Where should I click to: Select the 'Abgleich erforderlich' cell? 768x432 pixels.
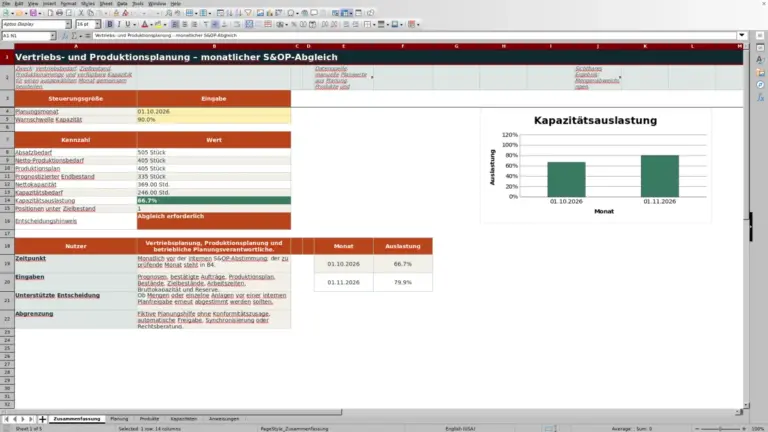coord(214,221)
